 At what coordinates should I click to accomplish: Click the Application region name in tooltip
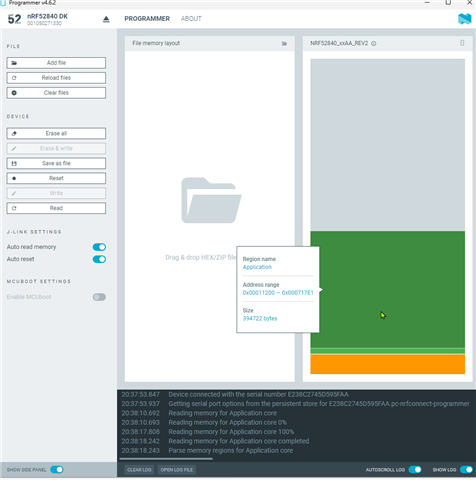(x=257, y=267)
